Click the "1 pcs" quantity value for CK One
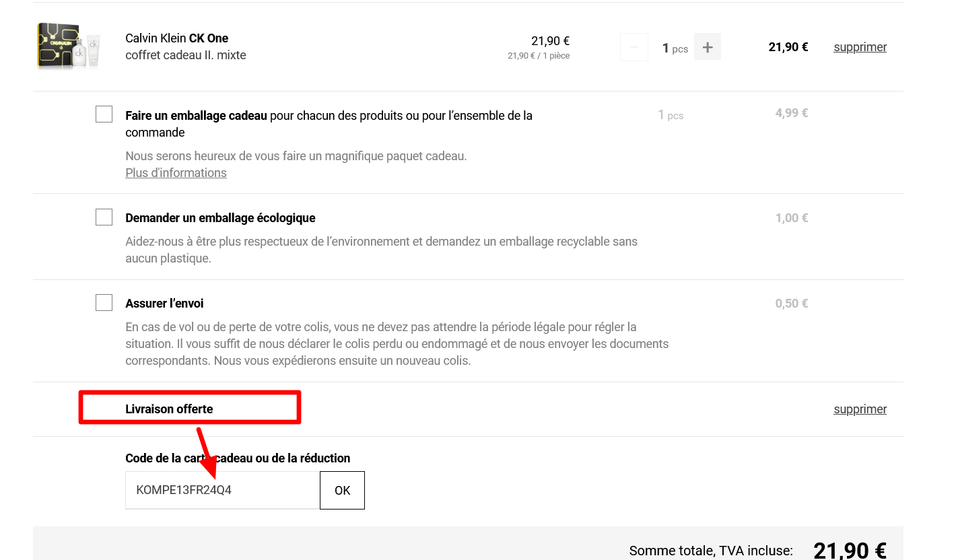This screenshot has height=560, width=956. click(675, 48)
